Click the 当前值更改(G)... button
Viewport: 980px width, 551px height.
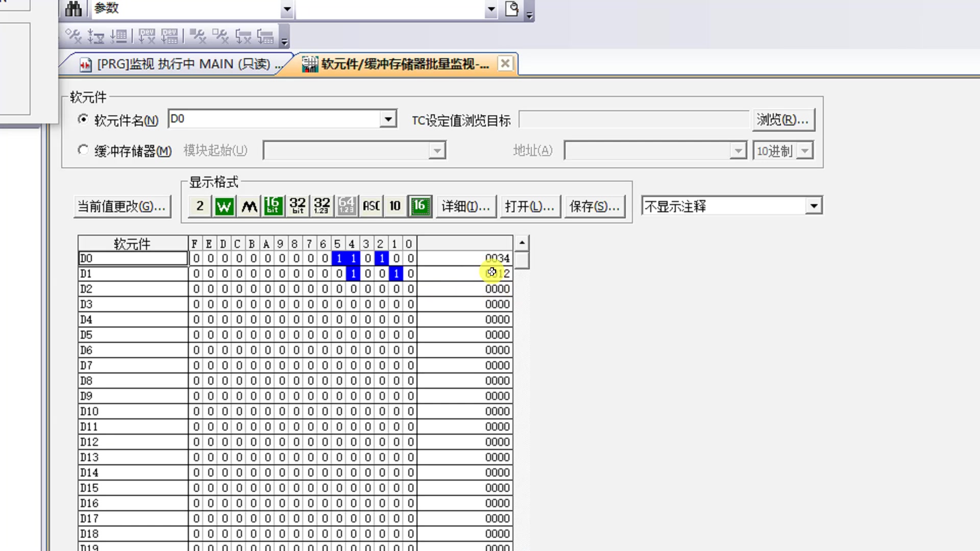point(122,207)
